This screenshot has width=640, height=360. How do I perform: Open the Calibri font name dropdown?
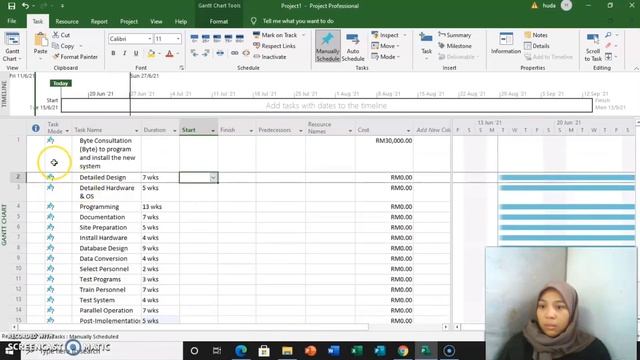pos(150,39)
